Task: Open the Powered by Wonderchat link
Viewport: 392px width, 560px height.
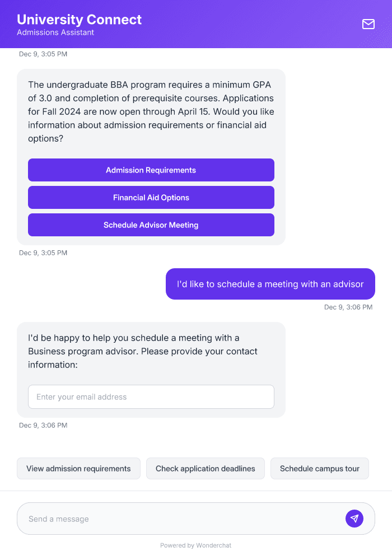Action: (x=195, y=545)
